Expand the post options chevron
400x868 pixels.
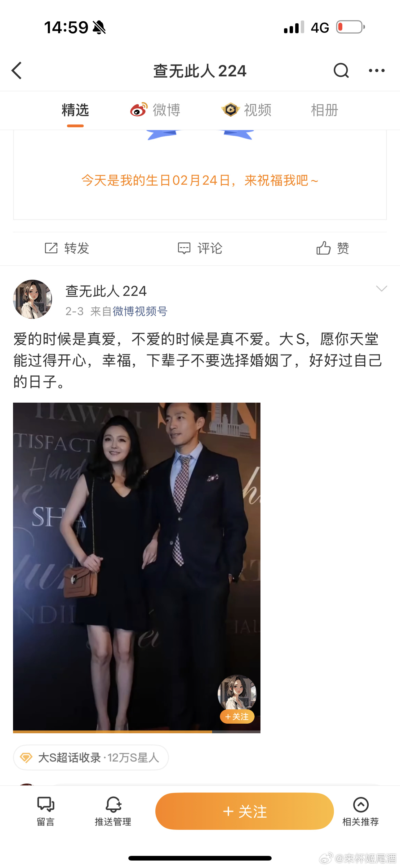click(x=381, y=288)
